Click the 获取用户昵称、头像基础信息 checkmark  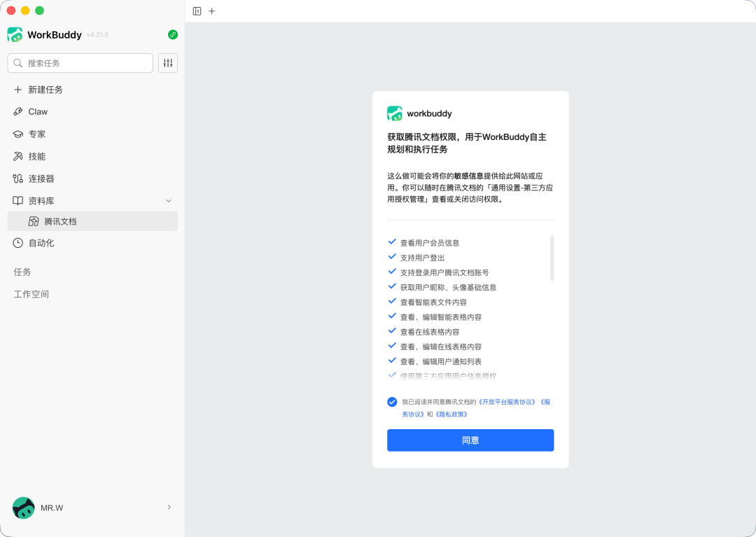click(392, 286)
